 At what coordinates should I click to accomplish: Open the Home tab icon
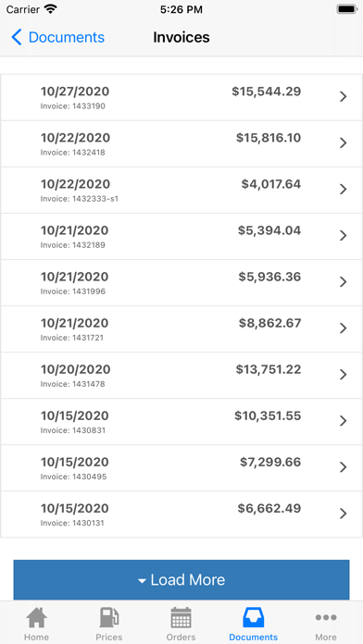click(36, 618)
